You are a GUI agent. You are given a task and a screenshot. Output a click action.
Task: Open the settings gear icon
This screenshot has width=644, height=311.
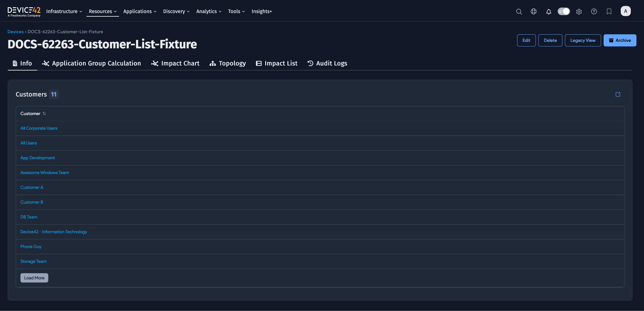[x=579, y=11]
